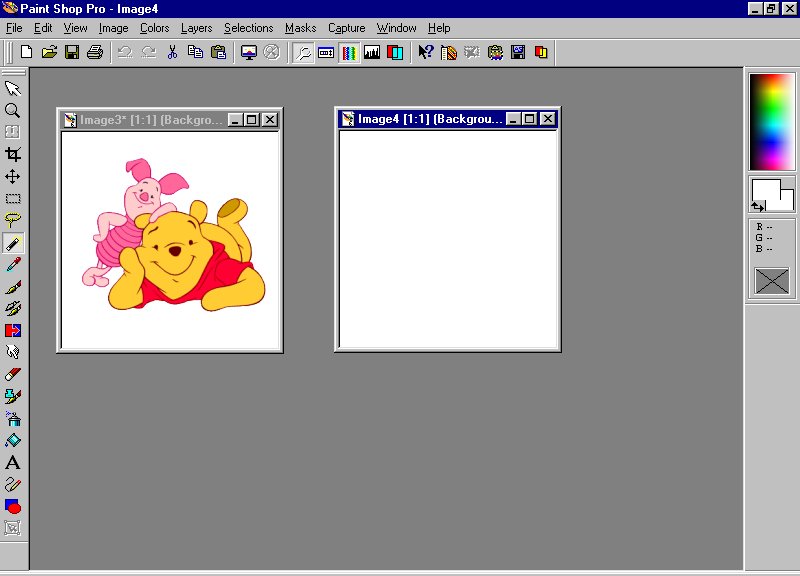Toggle the Color Palette toolbar button
This screenshot has width=800, height=576.
(349, 52)
